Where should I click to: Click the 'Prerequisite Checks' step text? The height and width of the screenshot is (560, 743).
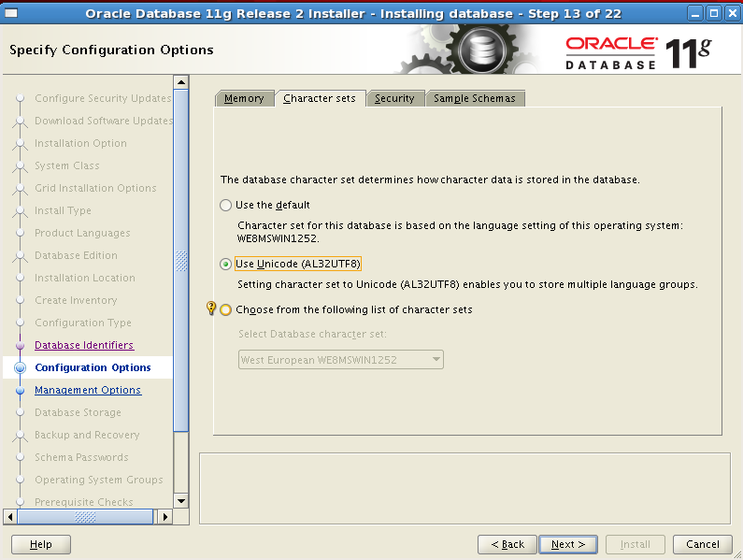coord(84,502)
